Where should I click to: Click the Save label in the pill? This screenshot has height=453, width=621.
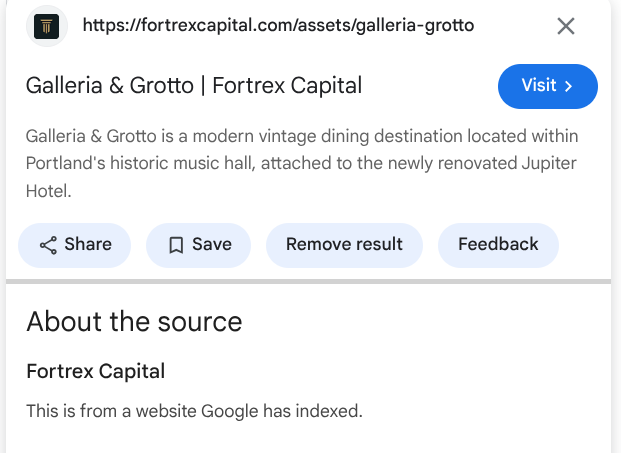tap(212, 244)
